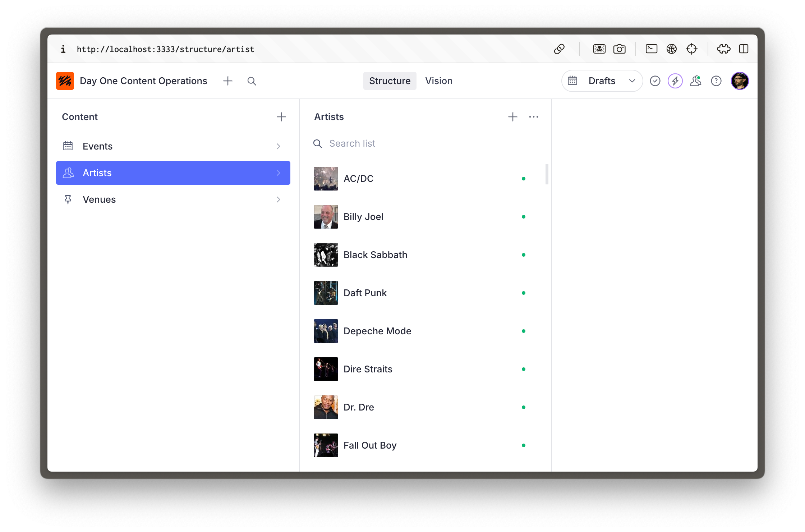The height and width of the screenshot is (532, 805).
Task: Click the calendar icon in Drafts selector
Action: coord(572,81)
